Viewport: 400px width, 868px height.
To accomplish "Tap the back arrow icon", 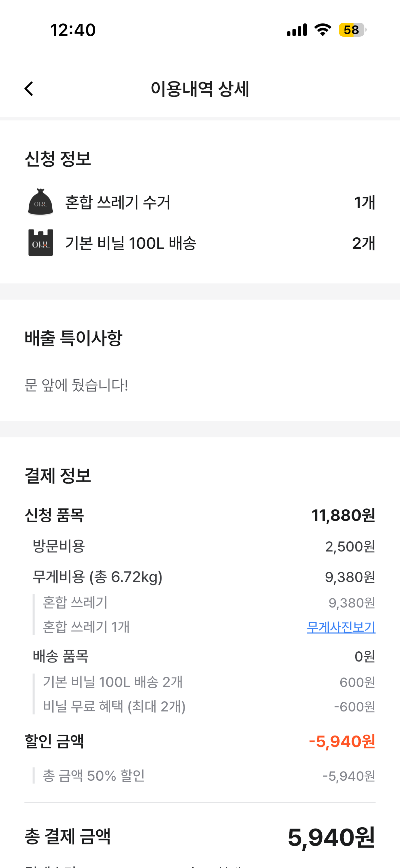I will 29,89.
